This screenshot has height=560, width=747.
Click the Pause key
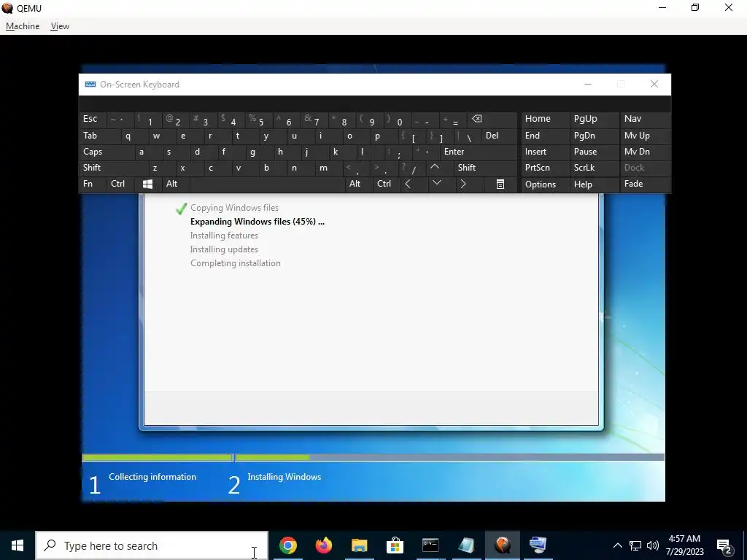tap(594, 152)
